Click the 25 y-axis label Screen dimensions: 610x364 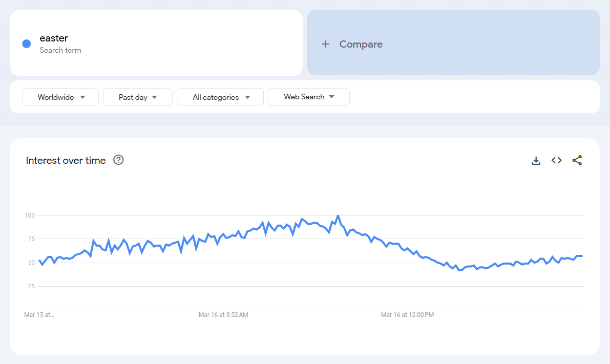32,286
